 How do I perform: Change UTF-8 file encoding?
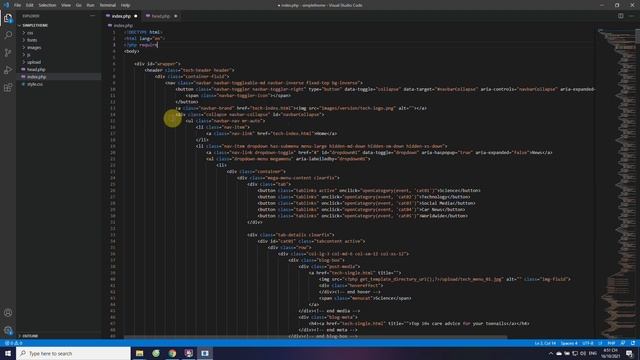click(x=588, y=343)
